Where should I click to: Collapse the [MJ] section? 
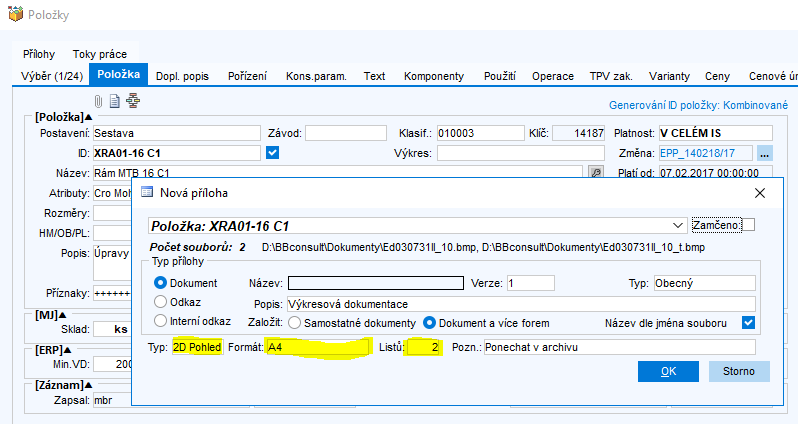(x=63, y=315)
